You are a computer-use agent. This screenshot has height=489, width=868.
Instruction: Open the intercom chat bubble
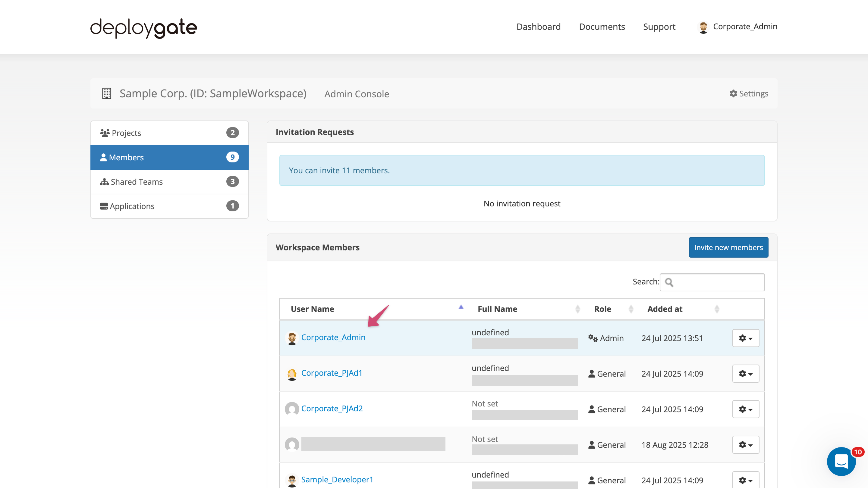(x=841, y=462)
